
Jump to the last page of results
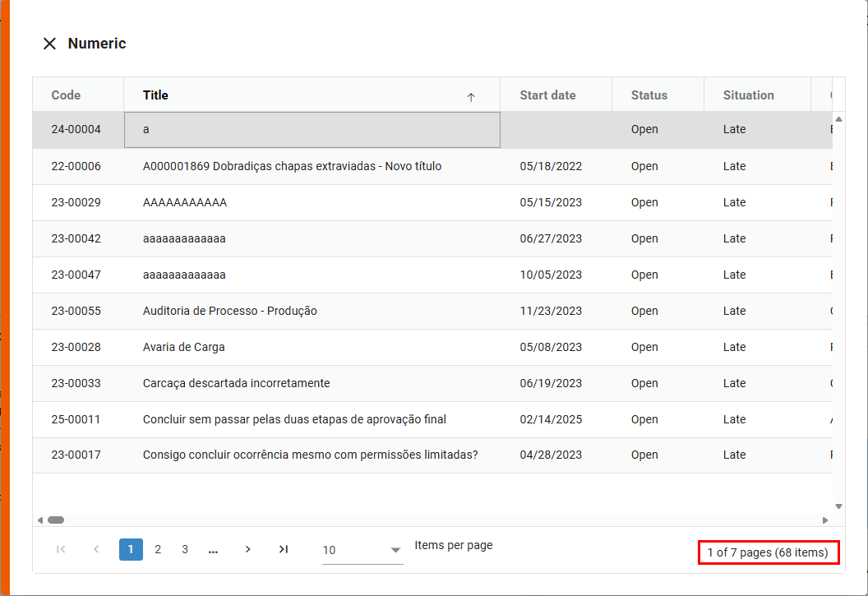[x=284, y=549]
